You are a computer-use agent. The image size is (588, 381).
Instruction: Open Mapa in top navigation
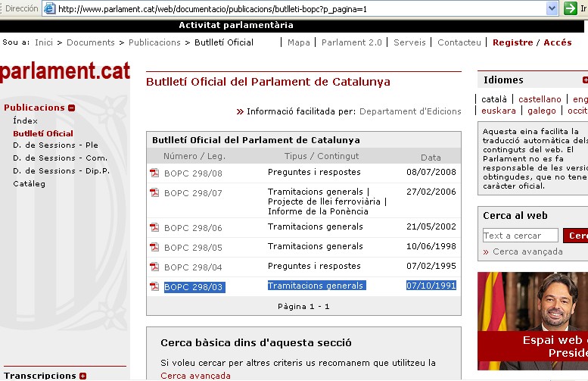click(x=299, y=42)
